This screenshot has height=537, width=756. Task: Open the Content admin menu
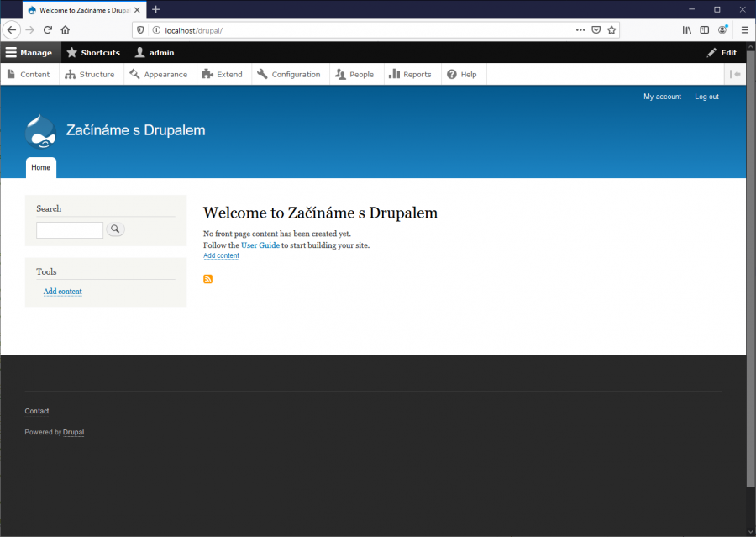click(x=29, y=74)
